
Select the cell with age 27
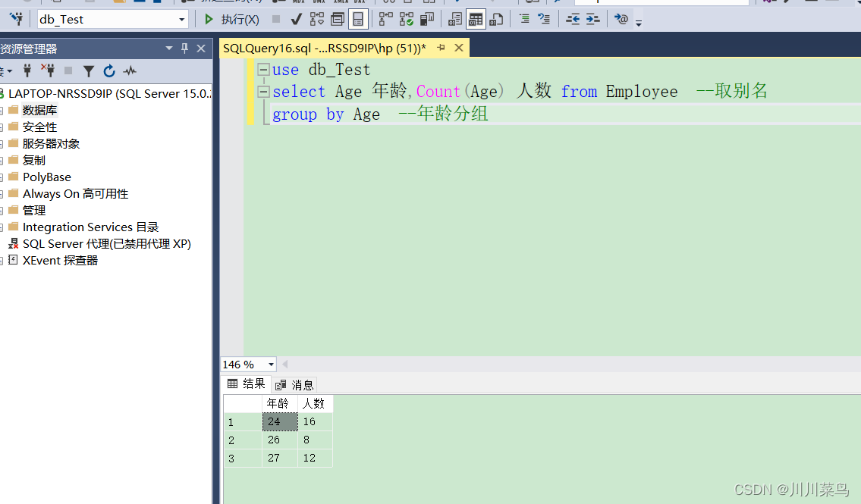[279, 458]
